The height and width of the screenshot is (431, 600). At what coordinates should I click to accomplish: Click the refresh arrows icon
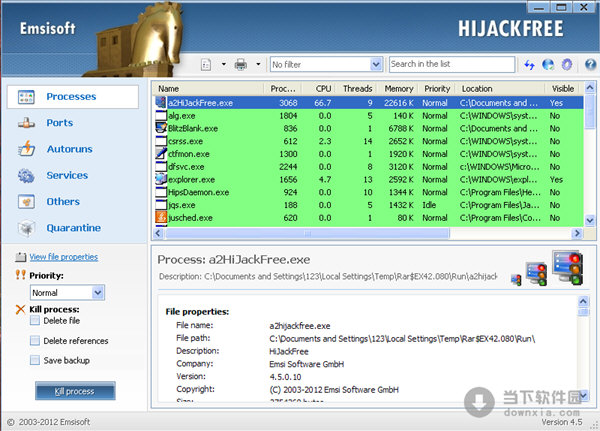pos(529,65)
